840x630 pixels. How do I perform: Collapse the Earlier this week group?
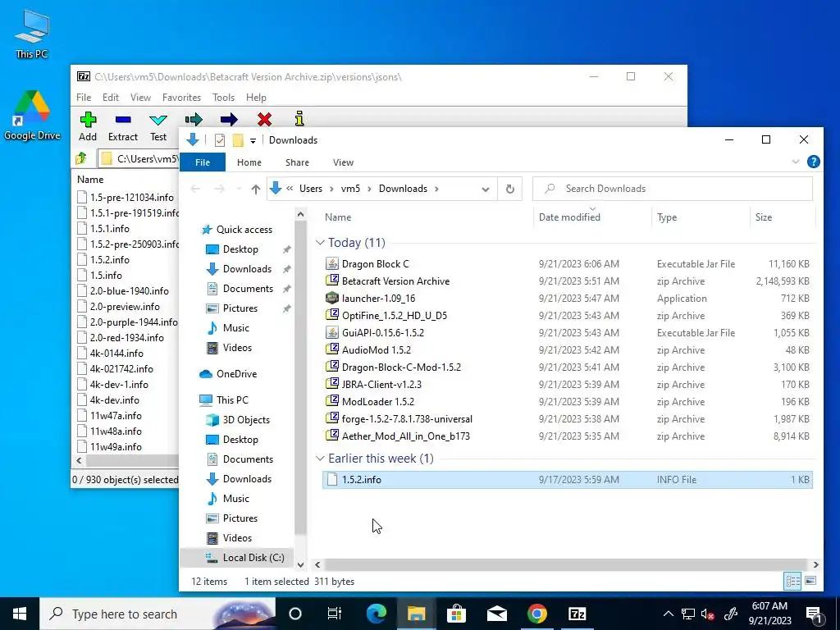[321, 459]
